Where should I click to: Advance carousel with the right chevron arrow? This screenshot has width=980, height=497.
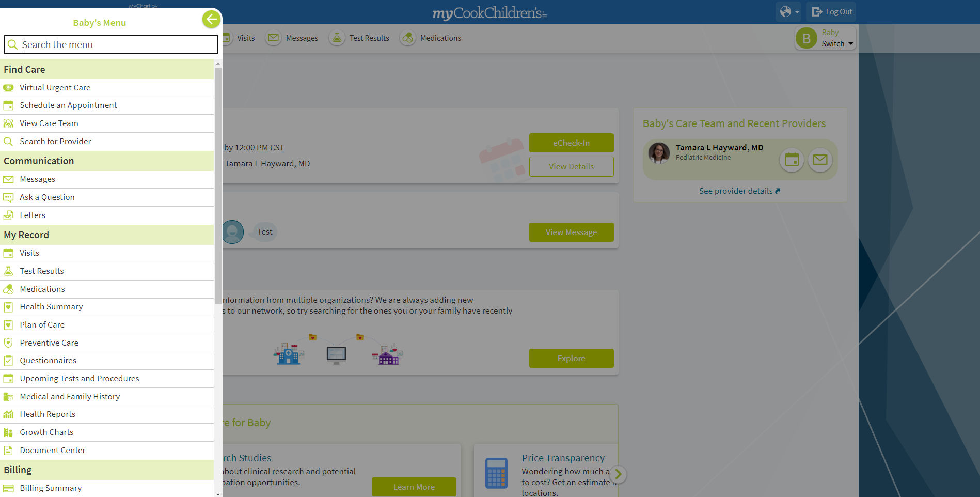618,474
